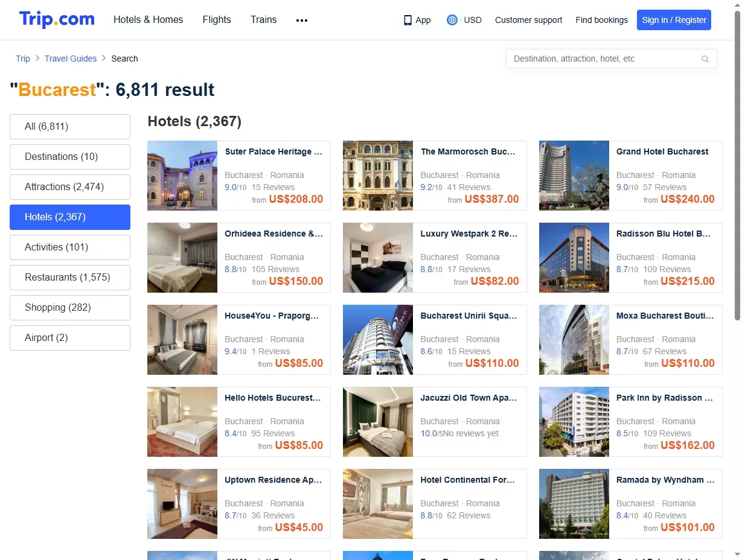The width and height of the screenshot is (742, 560).
Task: Open Grand Hotel Bucharest photo
Action: (574, 176)
